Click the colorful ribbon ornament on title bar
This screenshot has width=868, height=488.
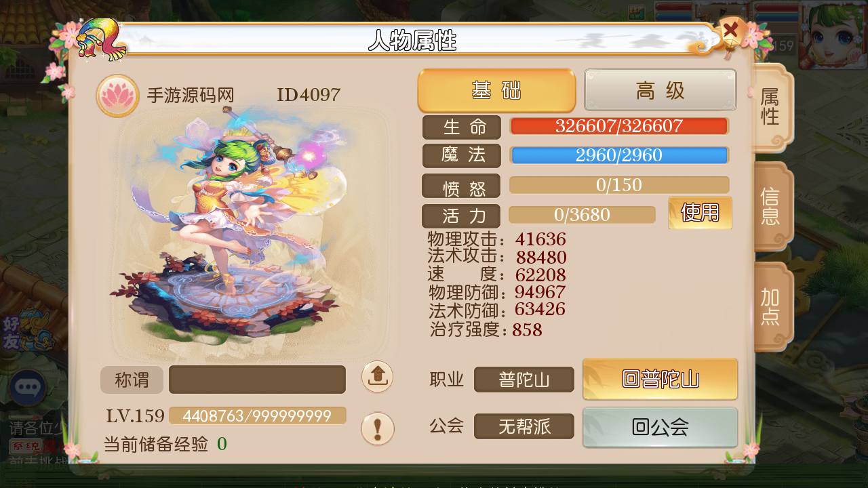pos(102,39)
